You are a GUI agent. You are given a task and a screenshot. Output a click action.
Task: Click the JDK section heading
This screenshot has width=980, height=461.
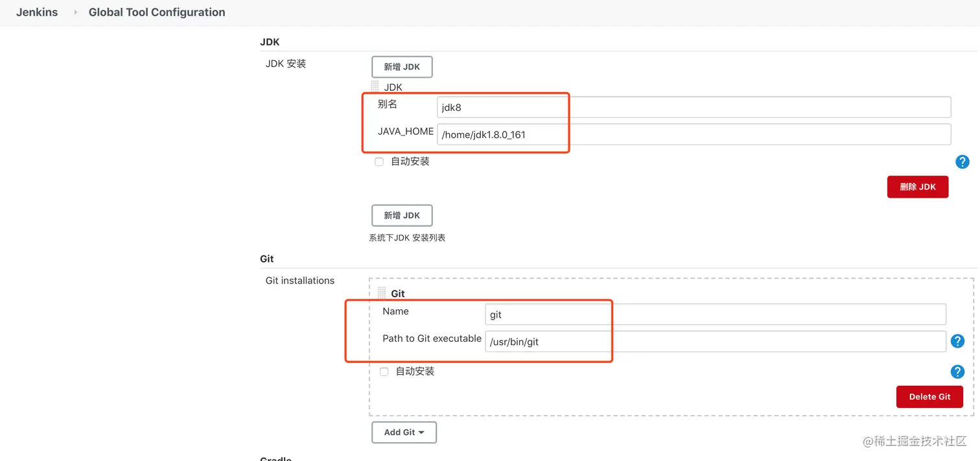click(270, 42)
